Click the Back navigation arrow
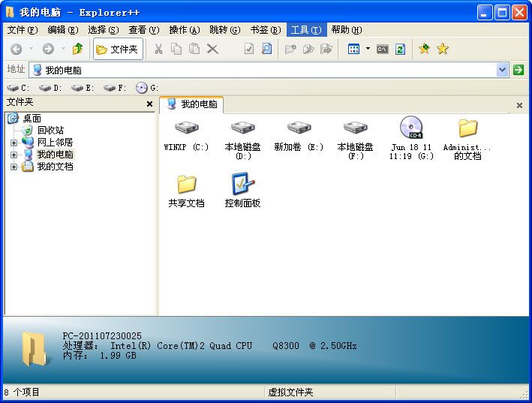532x403 pixels. (17, 50)
